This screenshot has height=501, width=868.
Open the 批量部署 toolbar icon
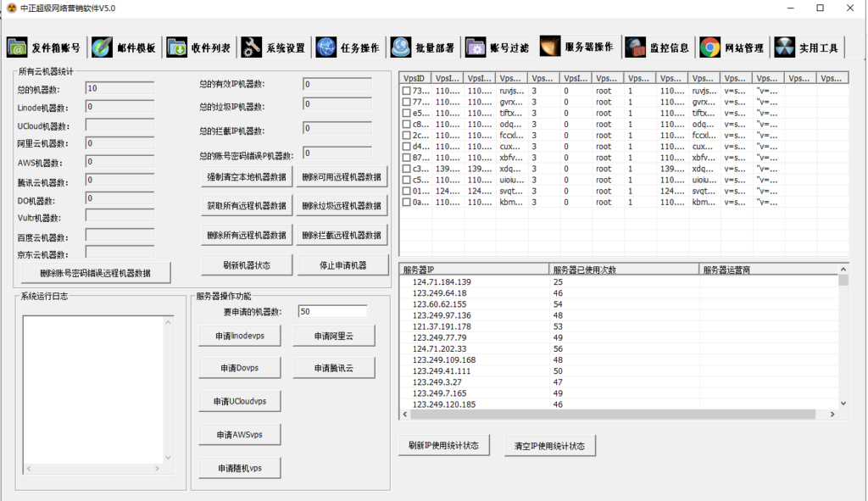(401, 47)
